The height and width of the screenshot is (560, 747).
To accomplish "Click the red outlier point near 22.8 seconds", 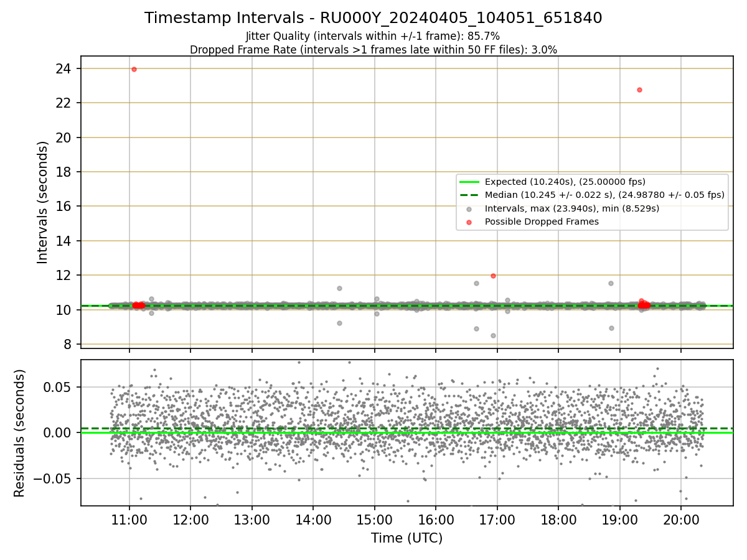I will [x=639, y=90].
